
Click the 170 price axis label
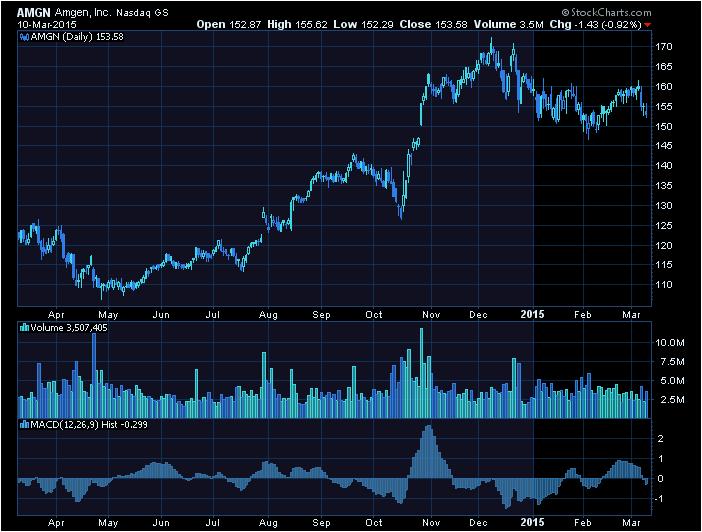point(664,47)
